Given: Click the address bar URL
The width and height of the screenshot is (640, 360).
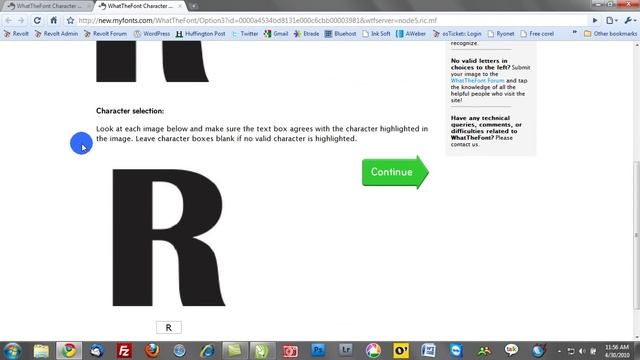Looking at the screenshot, I should click(258, 20).
